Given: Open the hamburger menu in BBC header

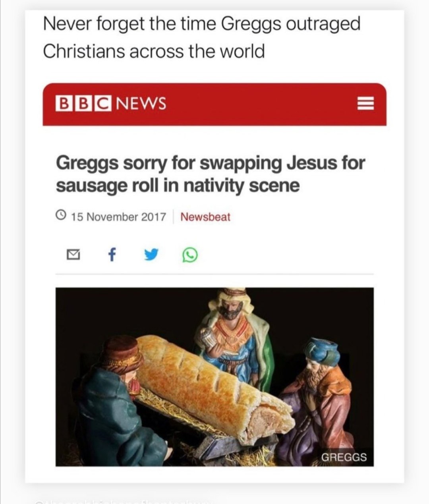Looking at the screenshot, I should (365, 104).
